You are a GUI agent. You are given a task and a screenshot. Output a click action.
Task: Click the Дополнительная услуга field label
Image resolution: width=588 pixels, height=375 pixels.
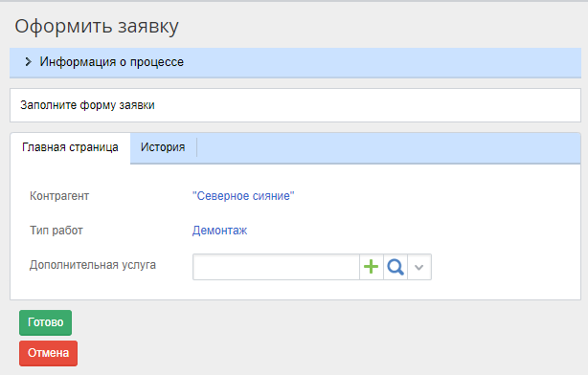[x=93, y=265]
